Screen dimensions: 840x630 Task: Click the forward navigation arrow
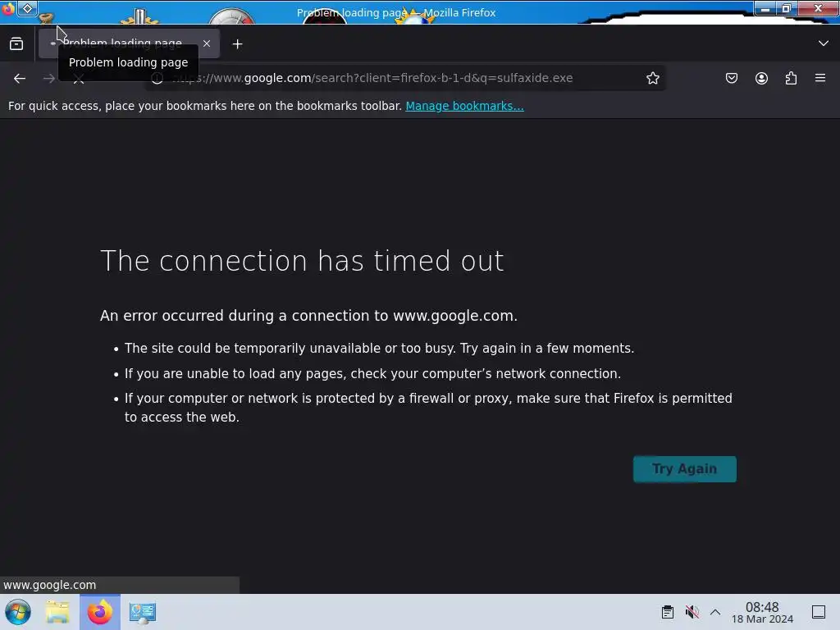49,78
